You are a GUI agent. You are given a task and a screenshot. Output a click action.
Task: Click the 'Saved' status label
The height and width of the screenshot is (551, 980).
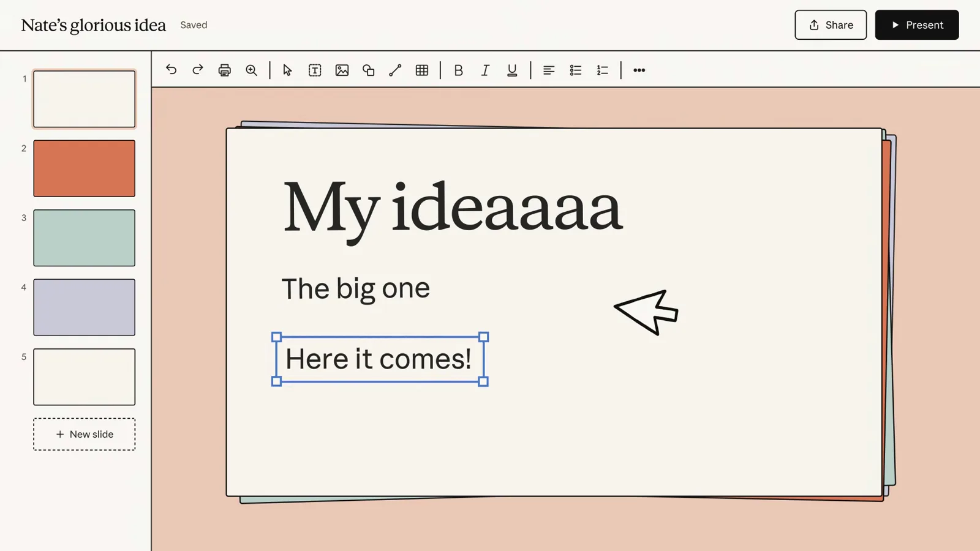194,25
